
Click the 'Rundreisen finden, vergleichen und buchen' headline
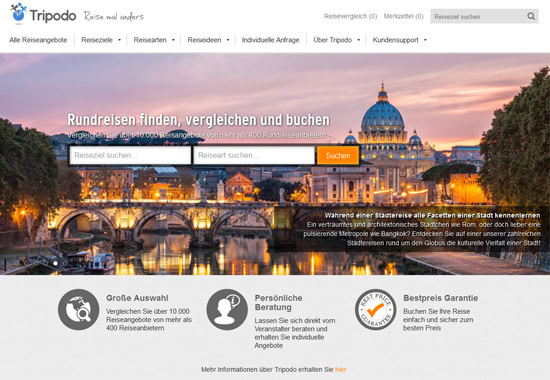click(199, 120)
